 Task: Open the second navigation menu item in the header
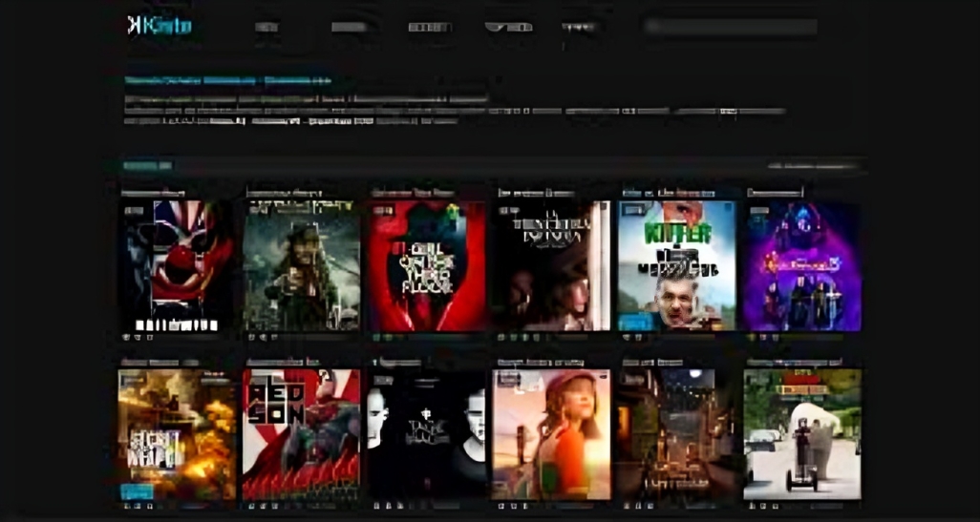[x=349, y=27]
